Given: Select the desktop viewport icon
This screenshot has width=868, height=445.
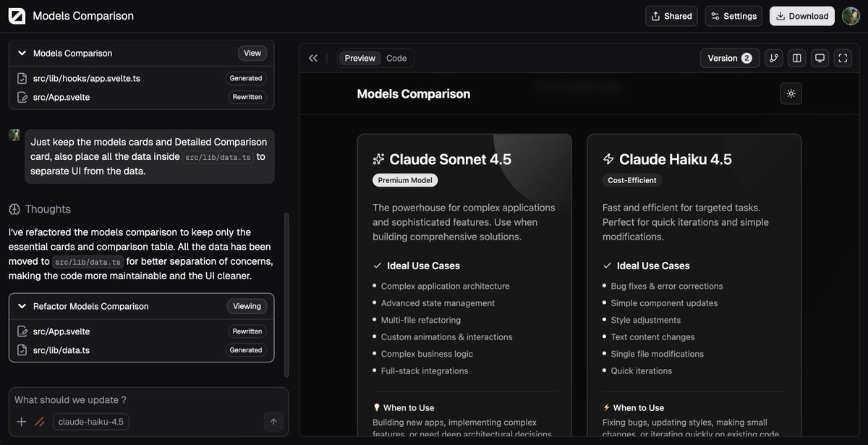Looking at the screenshot, I should [x=820, y=58].
